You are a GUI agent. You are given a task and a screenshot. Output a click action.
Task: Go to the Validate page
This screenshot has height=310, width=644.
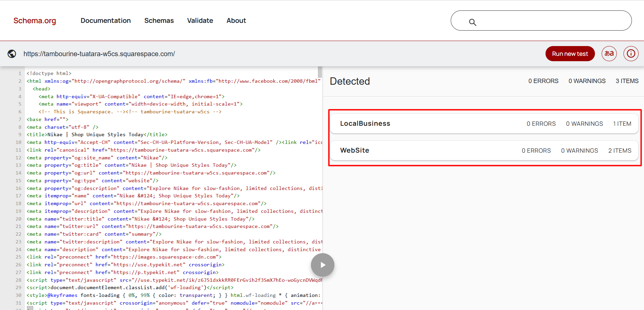[200, 21]
